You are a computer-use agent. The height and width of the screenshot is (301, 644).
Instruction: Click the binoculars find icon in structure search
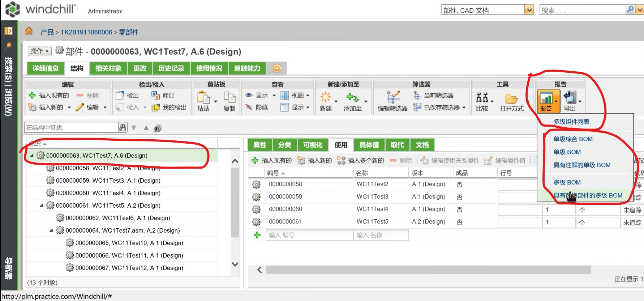123,127
